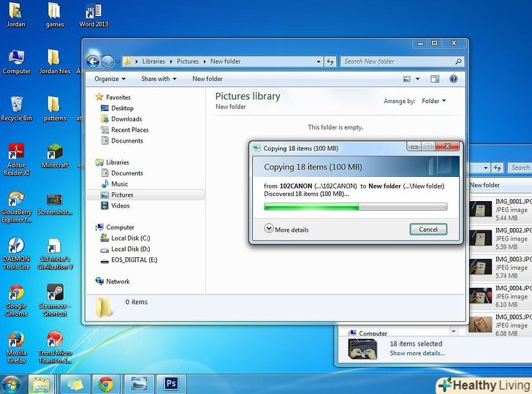Open the Organize dropdown menu

tap(110, 79)
